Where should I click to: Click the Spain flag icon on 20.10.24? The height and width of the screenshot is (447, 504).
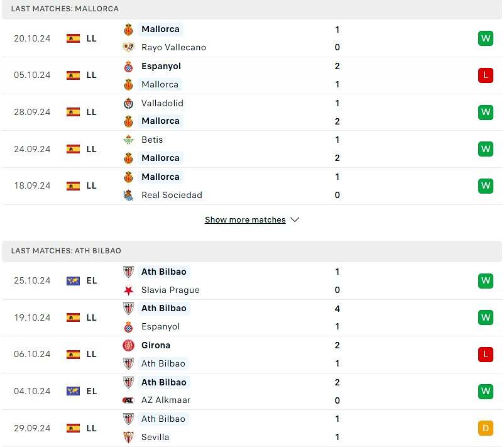pyautogui.click(x=73, y=38)
